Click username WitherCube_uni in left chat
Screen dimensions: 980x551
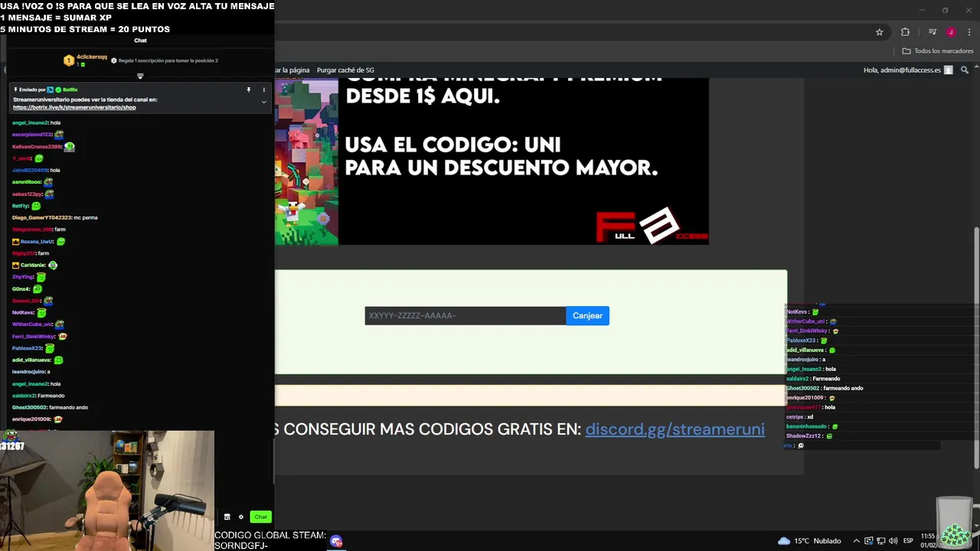[32, 324]
